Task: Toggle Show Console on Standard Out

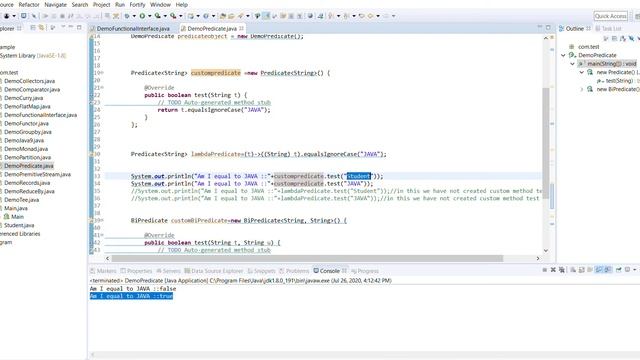Action: pyautogui.click(x=598, y=270)
